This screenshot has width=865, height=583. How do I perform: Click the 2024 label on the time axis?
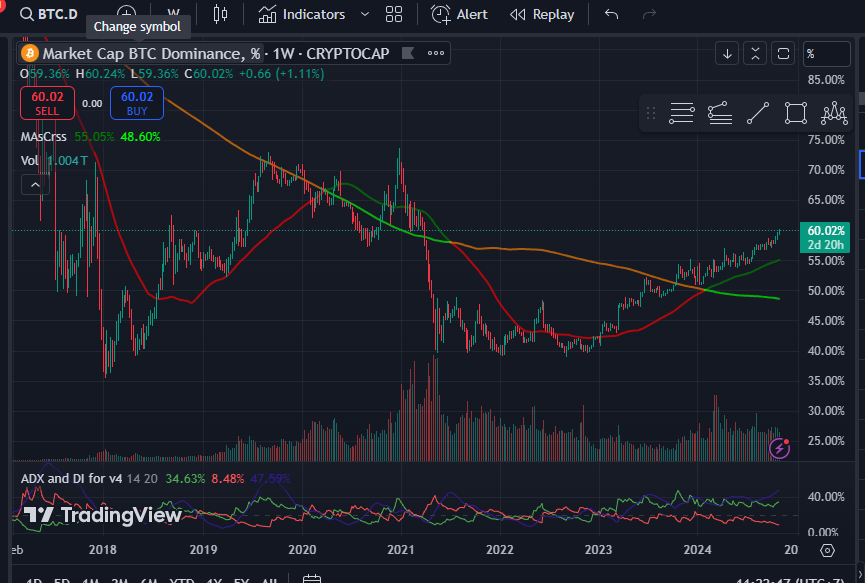[x=697, y=549]
